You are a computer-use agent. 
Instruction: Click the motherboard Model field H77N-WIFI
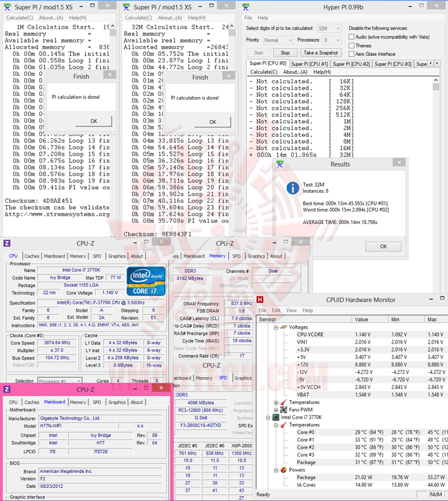tap(77, 426)
